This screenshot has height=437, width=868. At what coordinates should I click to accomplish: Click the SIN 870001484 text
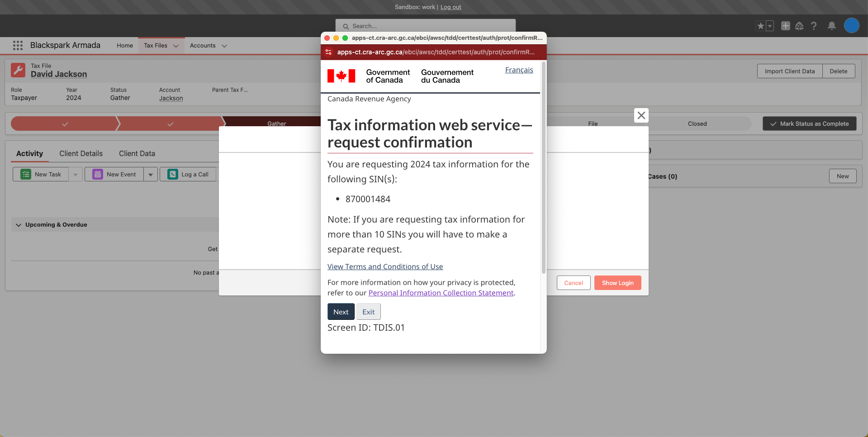coord(368,199)
